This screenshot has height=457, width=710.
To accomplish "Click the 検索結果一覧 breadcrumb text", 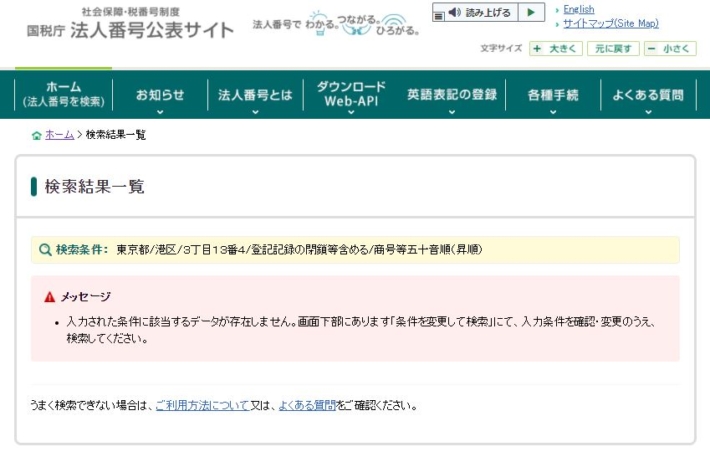I will 115,135.
